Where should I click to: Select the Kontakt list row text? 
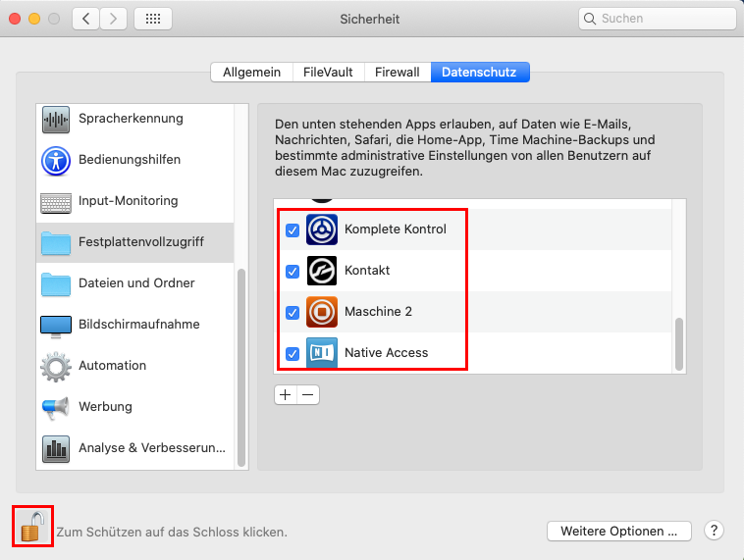[367, 271]
